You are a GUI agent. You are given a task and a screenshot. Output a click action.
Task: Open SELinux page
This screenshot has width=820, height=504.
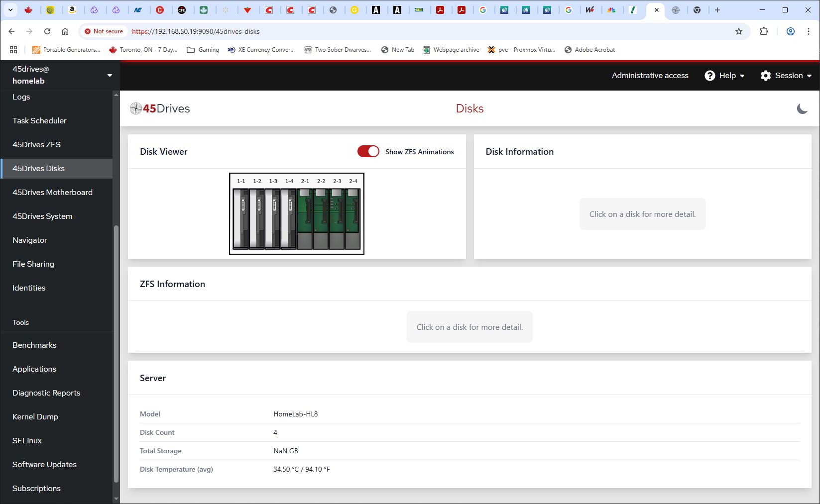[56, 441]
